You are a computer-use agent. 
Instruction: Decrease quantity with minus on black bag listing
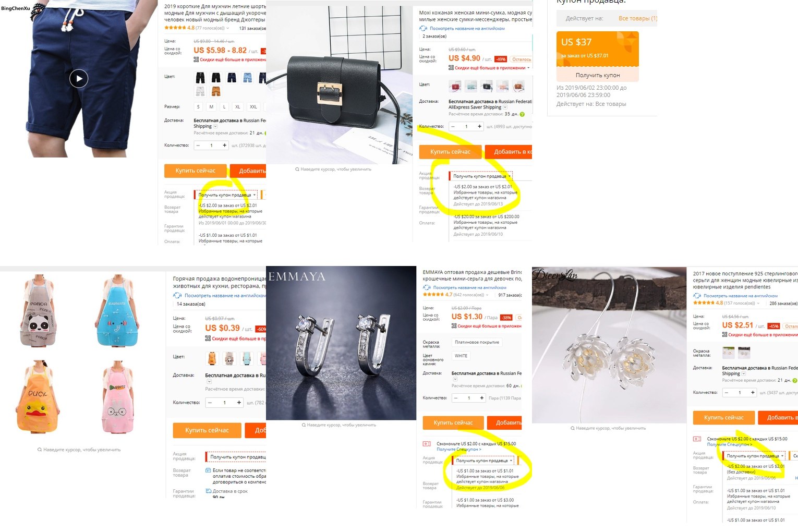[x=453, y=126]
